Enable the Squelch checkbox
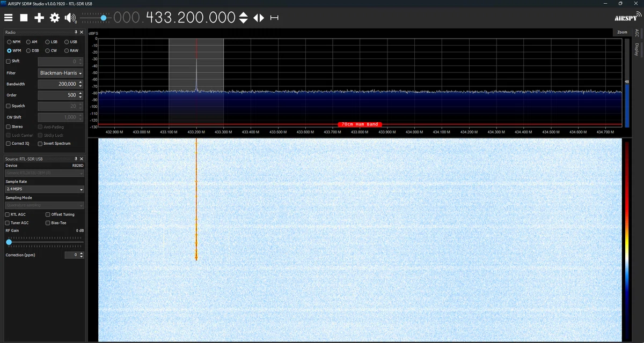This screenshot has height=343, width=644. (8, 106)
